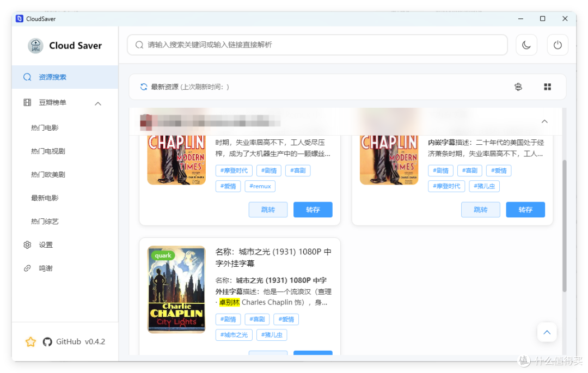Click the back-to-top arrow button
The height and width of the screenshot is (373, 588).
pyautogui.click(x=547, y=332)
